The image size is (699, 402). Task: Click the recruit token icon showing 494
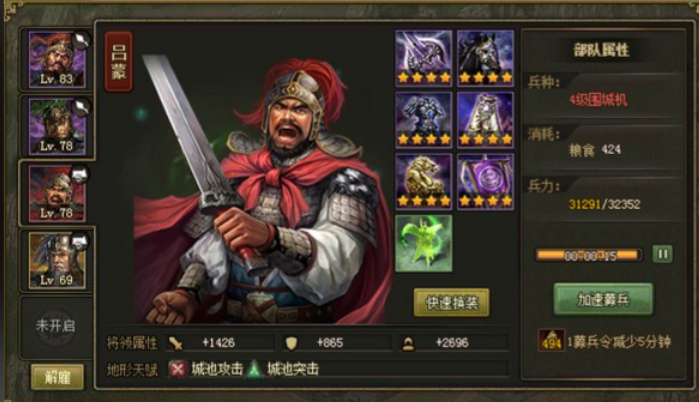[551, 340]
